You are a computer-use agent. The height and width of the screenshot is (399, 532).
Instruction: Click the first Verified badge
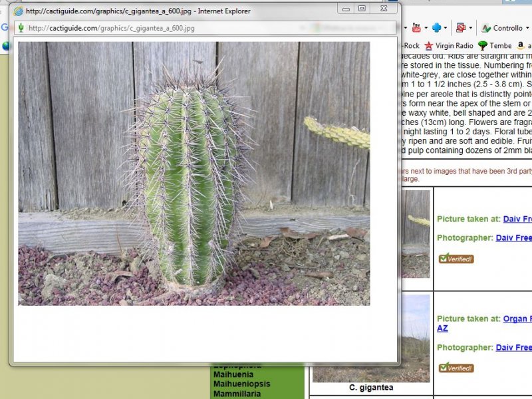point(456,259)
